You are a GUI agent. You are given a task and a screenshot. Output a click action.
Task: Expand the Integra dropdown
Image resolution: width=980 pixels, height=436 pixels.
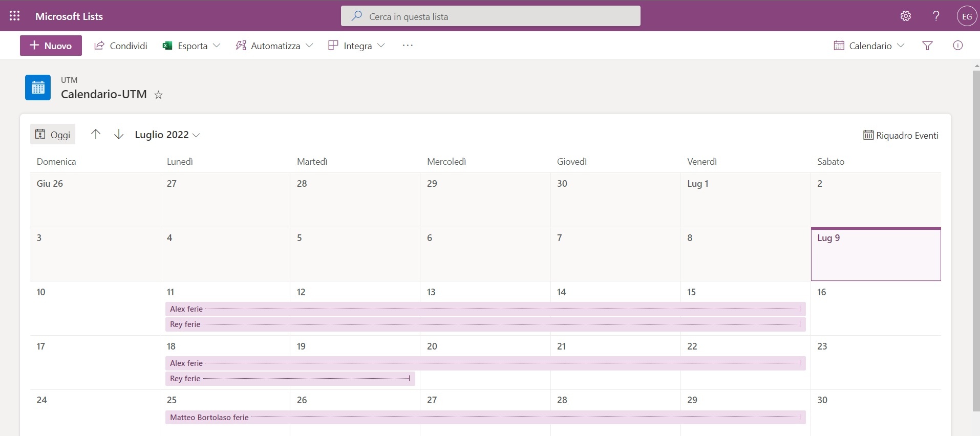click(x=356, y=46)
